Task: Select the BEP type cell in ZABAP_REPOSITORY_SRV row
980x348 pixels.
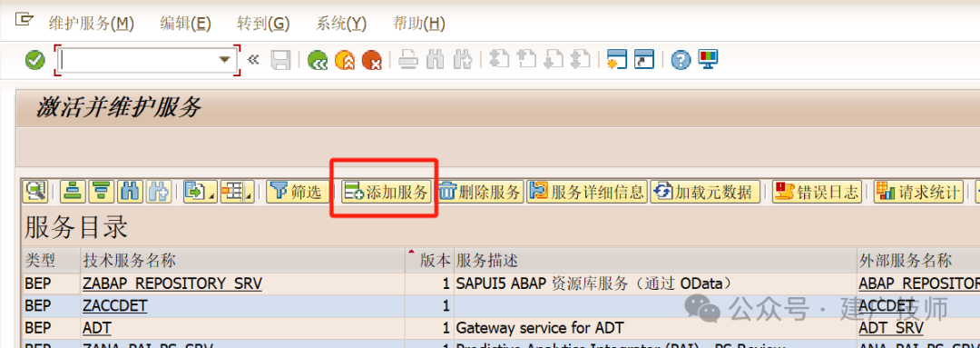Action: click(x=52, y=283)
